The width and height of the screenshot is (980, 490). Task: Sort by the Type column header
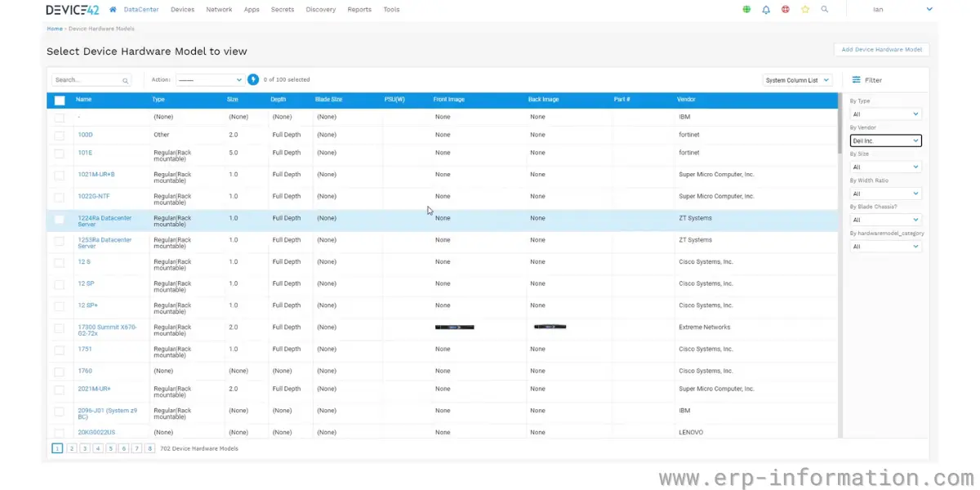158,100
